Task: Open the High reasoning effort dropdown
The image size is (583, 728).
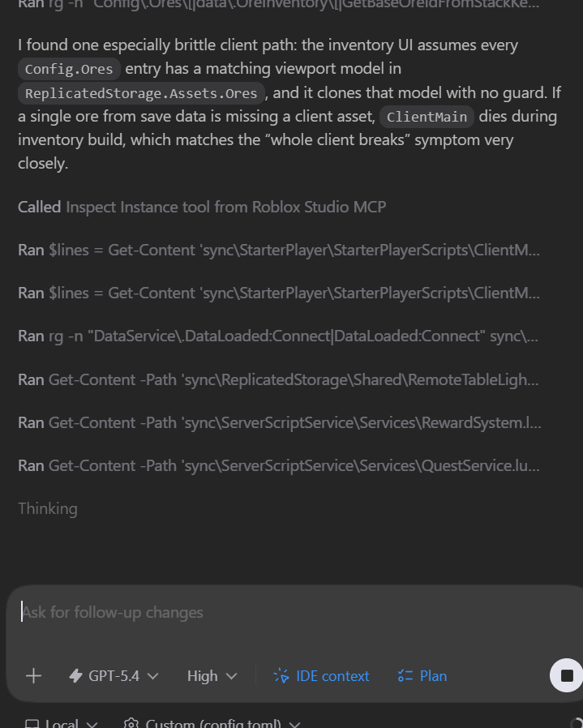Action: tap(212, 675)
